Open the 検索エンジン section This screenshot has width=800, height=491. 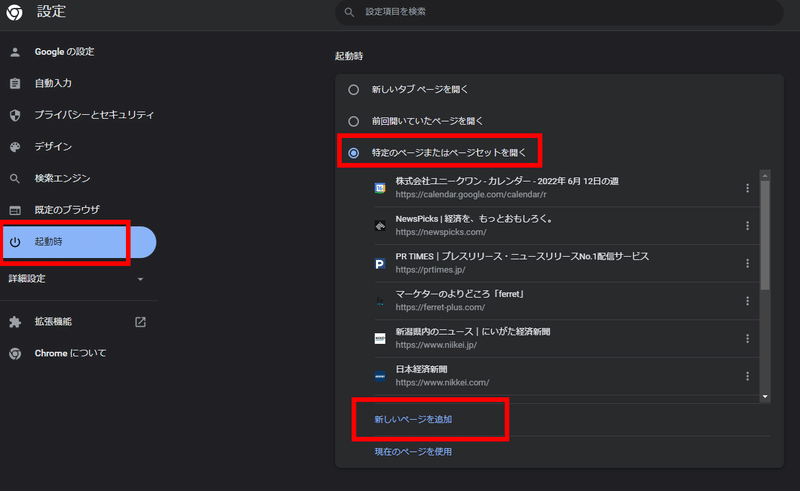click(62, 178)
